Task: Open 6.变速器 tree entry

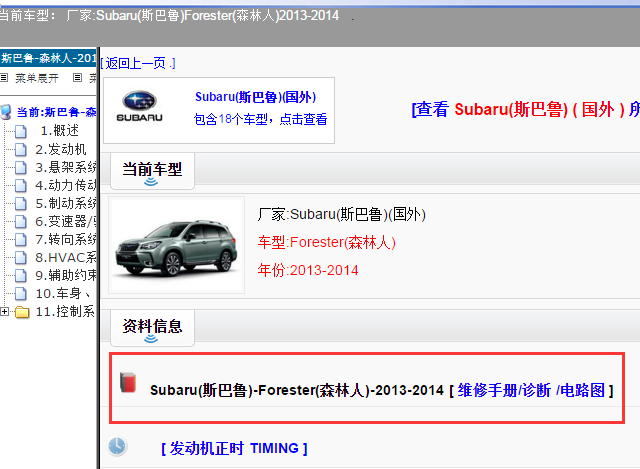Action: point(66,221)
